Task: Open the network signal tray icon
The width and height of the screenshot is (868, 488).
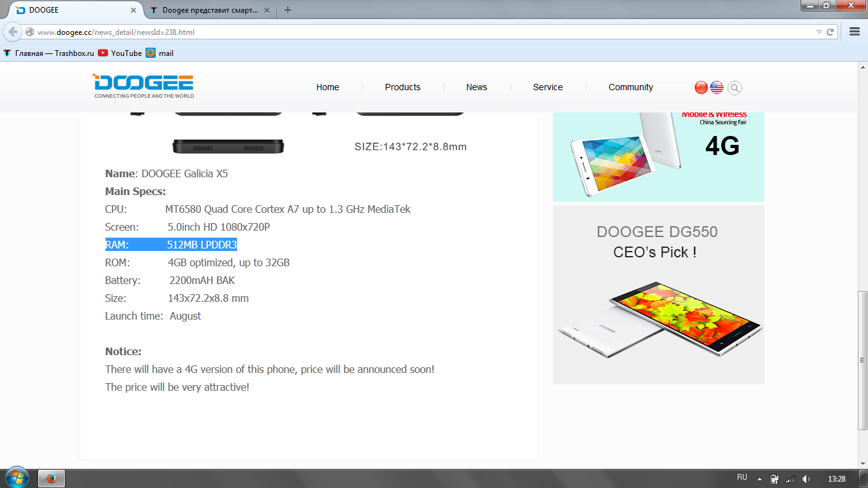Action: tap(790, 478)
